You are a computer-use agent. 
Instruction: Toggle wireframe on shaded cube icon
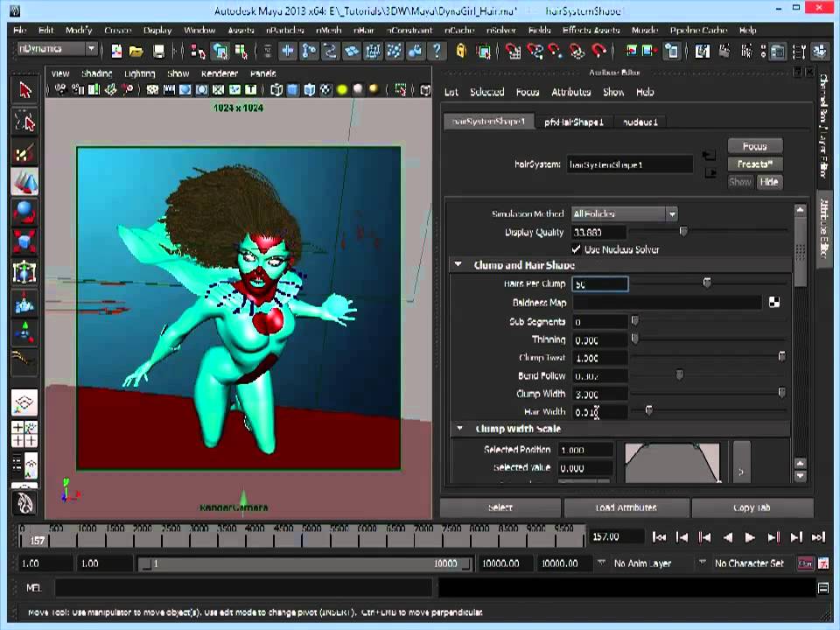[309, 90]
